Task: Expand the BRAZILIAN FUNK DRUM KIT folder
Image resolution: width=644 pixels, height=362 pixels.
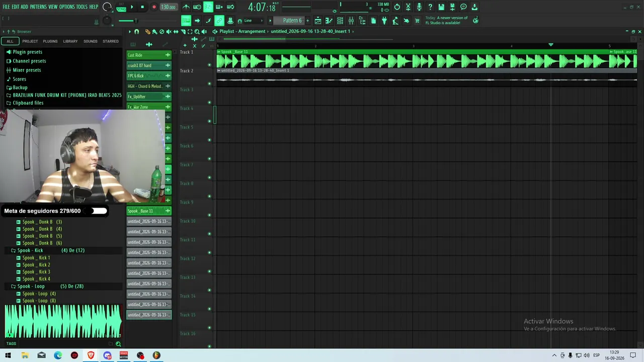Action: tap(67, 95)
